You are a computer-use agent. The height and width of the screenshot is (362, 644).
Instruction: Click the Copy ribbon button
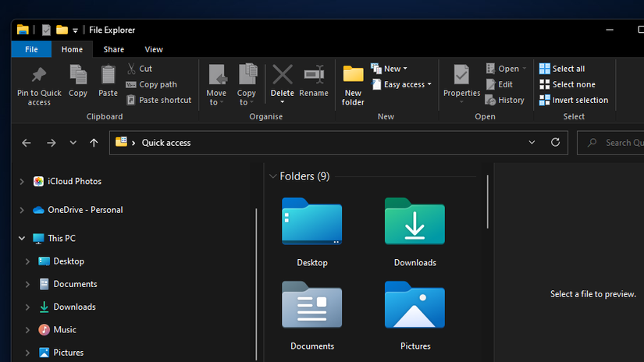point(78,81)
